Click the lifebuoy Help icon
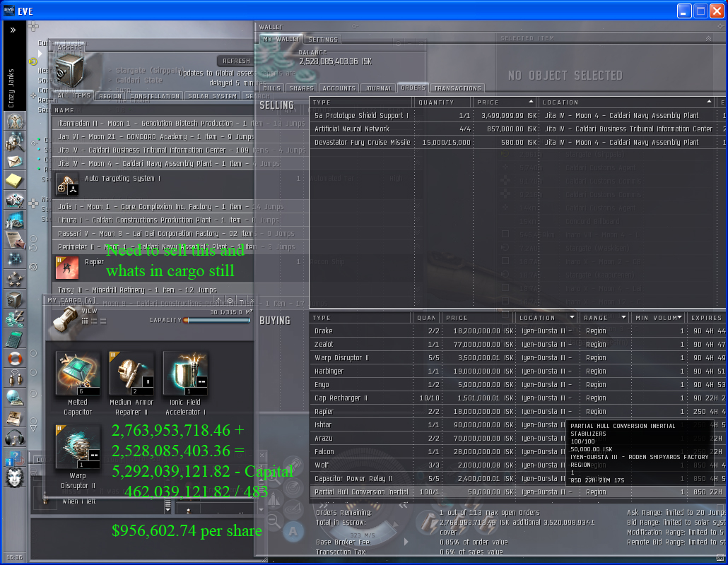 coord(14,359)
